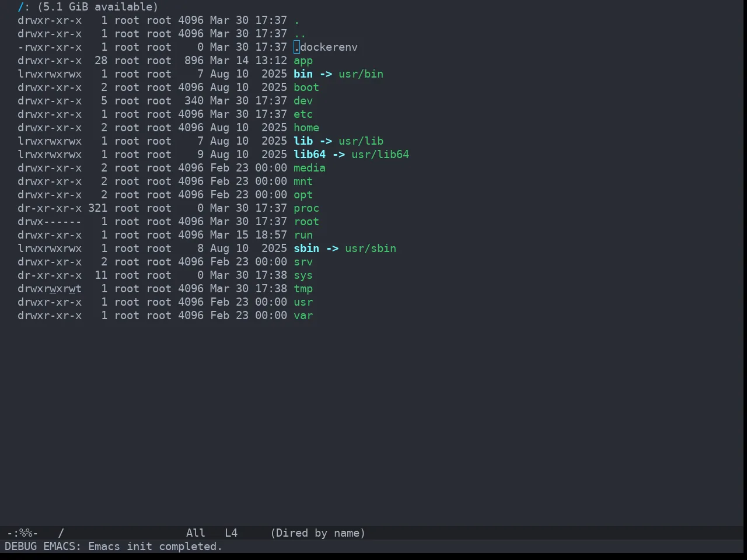This screenshot has width=747, height=560.
Task: Click '(Dired by name)' mode indicator
Action: (x=317, y=533)
